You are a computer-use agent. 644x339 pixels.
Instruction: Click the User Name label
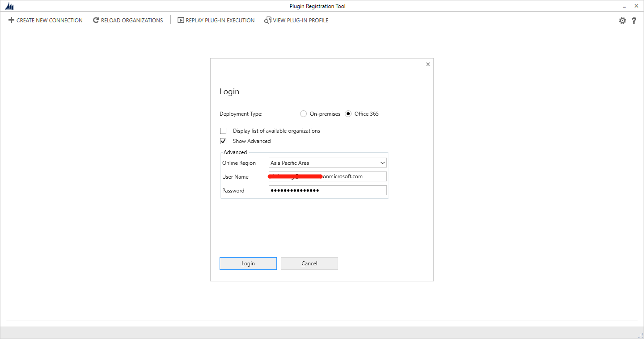click(x=235, y=177)
